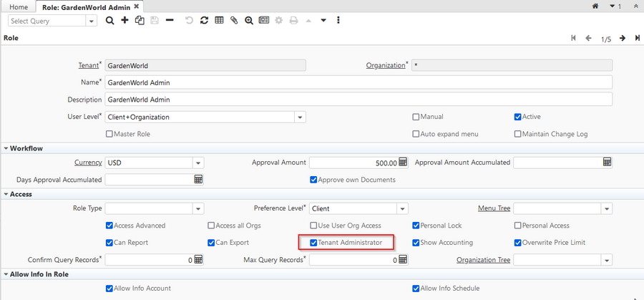Switch to the Home tab
This screenshot has height=300, width=644.
coord(17,6)
